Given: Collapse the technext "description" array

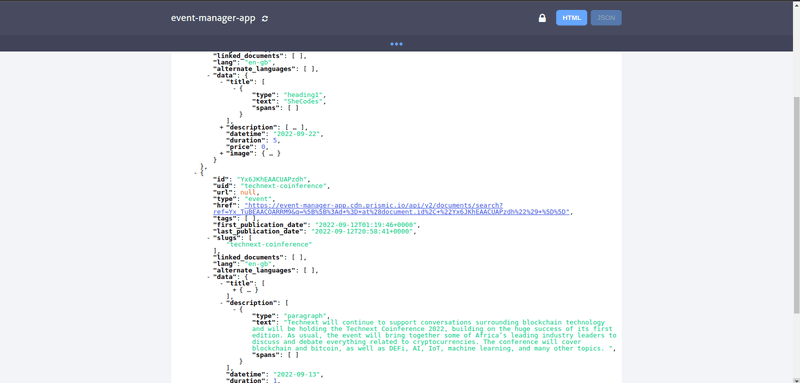Looking at the screenshot, I should pos(221,303).
